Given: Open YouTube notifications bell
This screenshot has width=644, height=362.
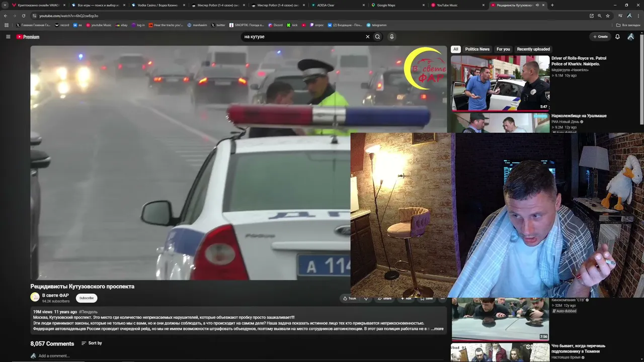Looking at the screenshot, I should tap(617, 37).
